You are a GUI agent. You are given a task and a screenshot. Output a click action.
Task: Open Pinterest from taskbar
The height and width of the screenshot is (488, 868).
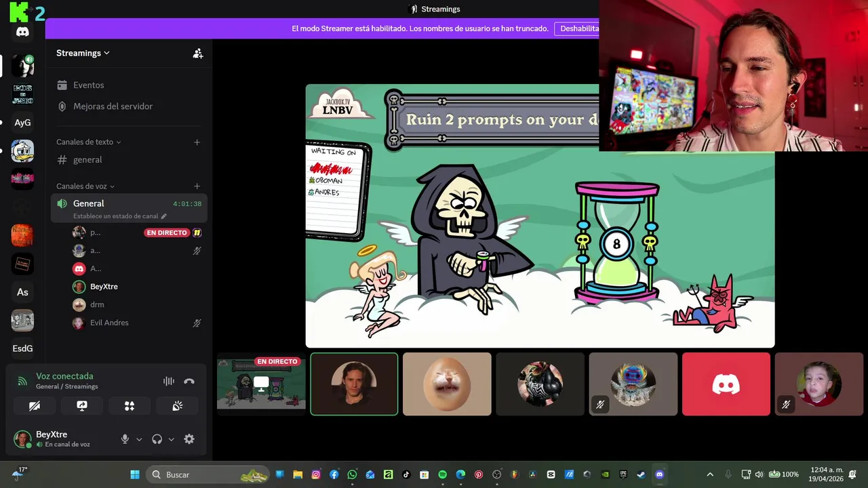[x=478, y=474]
